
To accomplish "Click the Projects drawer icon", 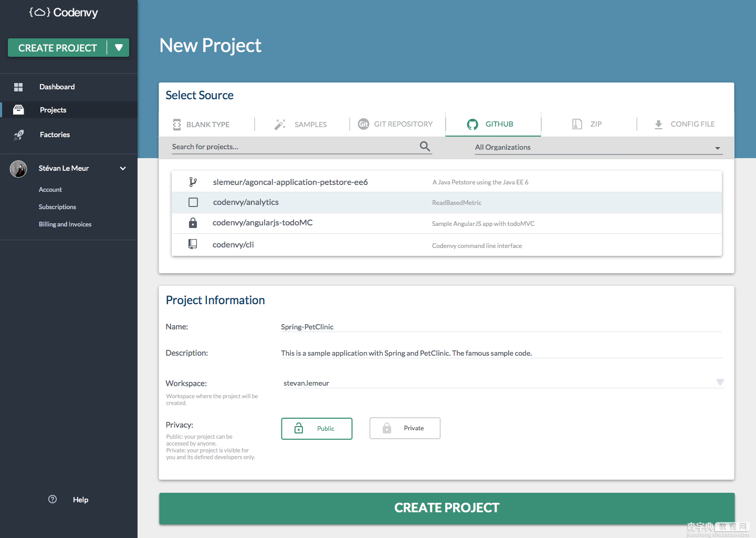I will point(18,110).
